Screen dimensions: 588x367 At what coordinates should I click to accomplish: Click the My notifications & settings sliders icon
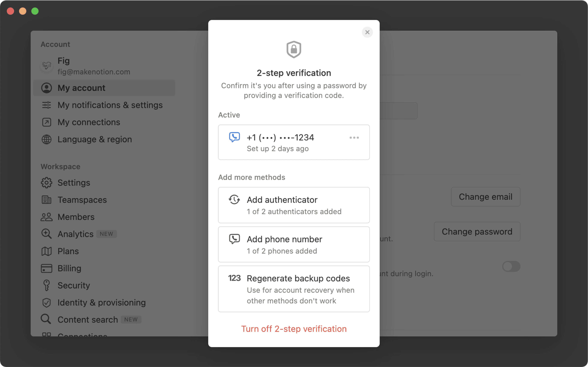point(46,105)
